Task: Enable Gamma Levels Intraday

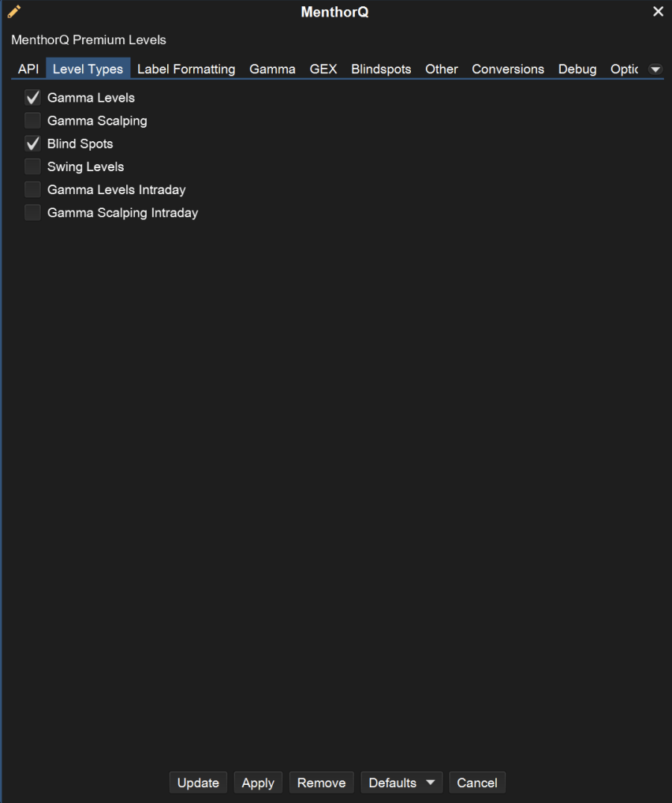Action: [x=32, y=189]
